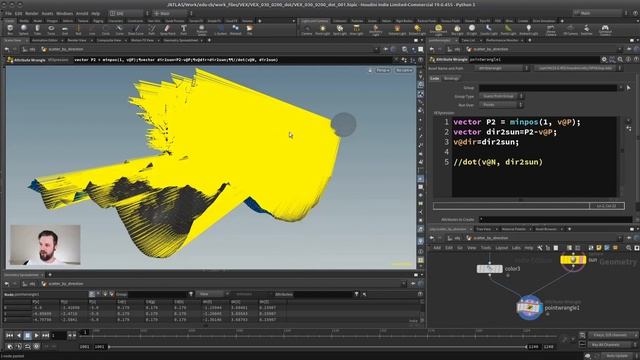640x360 pixels.
Task: Select the Box shelf tool
Action: pyautogui.click(x=10, y=29)
